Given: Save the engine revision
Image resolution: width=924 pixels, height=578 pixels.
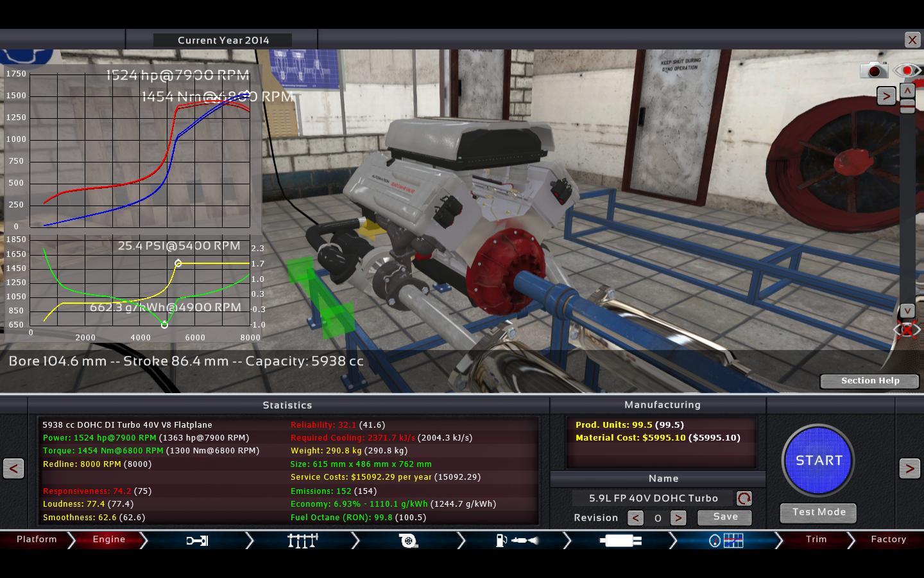Looking at the screenshot, I should pyautogui.click(x=724, y=517).
